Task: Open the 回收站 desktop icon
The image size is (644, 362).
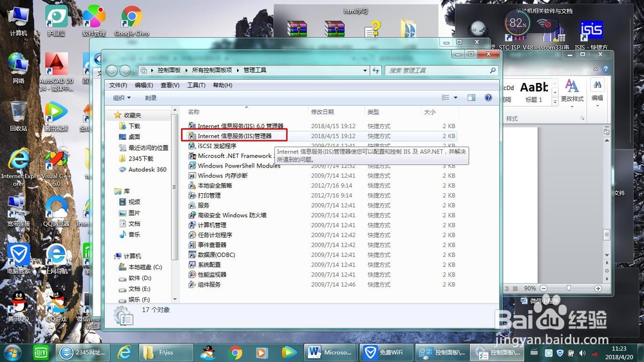Action: click(x=18, y=117)
